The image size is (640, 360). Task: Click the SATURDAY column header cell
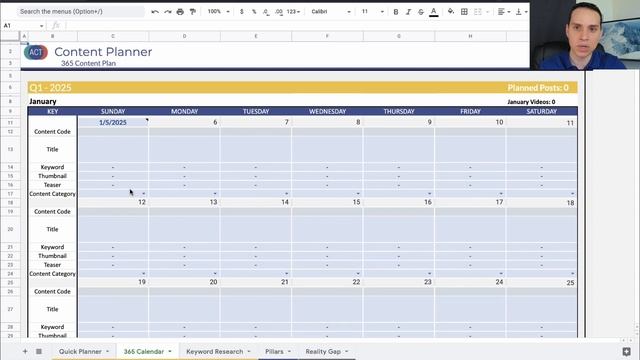[542, 111]
